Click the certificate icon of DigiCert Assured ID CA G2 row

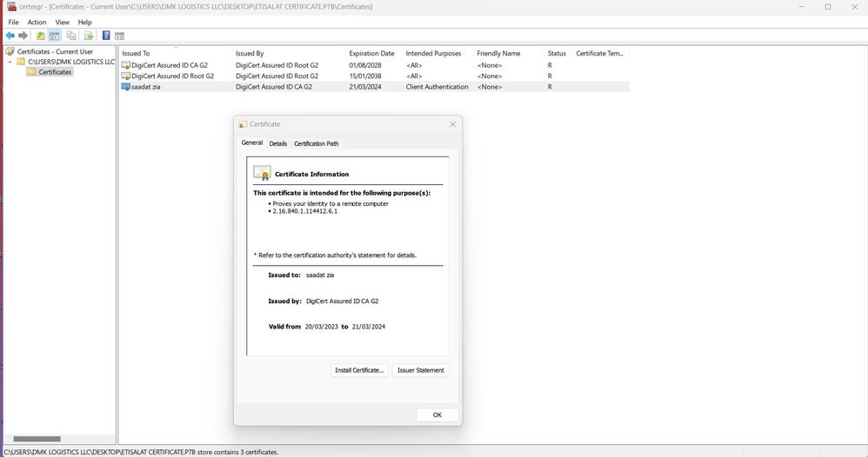point(125,65)
